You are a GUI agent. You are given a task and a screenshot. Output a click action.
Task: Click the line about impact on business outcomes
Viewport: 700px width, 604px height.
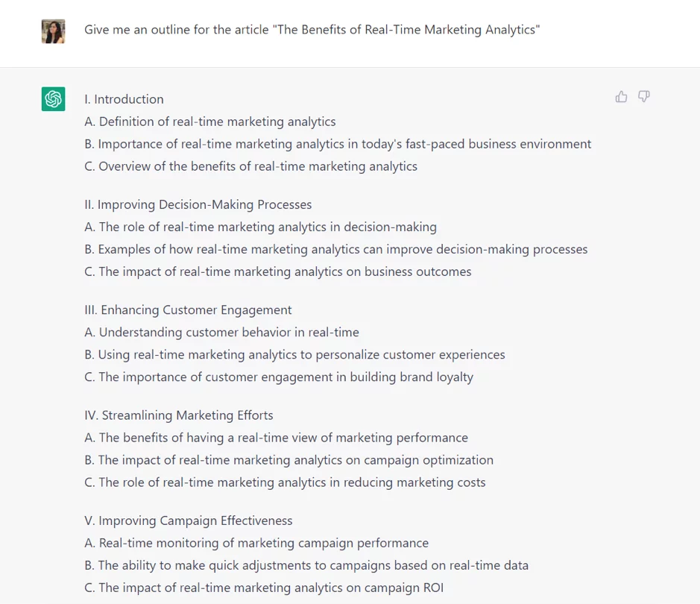coord(277,272)
